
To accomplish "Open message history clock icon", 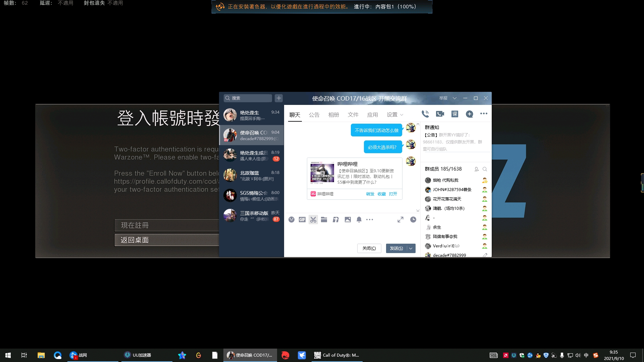I will (413, 220).
